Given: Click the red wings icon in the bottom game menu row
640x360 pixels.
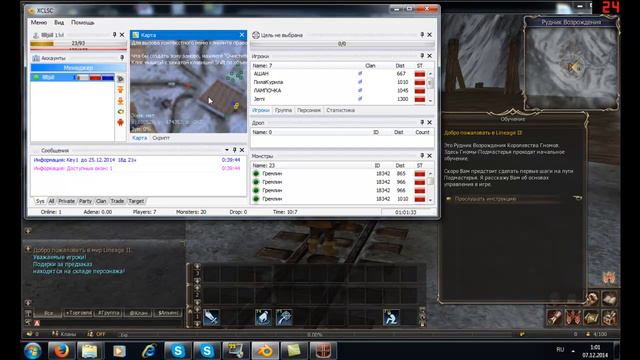Looking at the screenshot, I should click(x=573, y=317).
